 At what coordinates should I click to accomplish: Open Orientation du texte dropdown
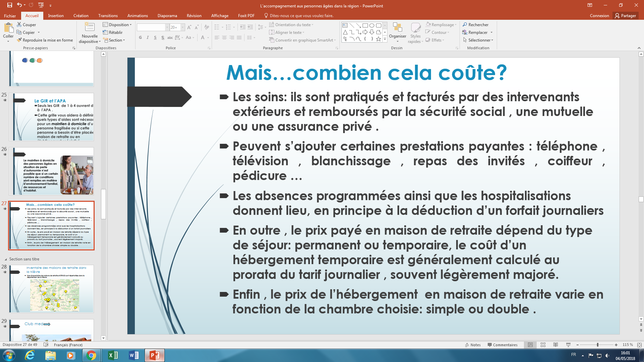click(x=291, y=24)
